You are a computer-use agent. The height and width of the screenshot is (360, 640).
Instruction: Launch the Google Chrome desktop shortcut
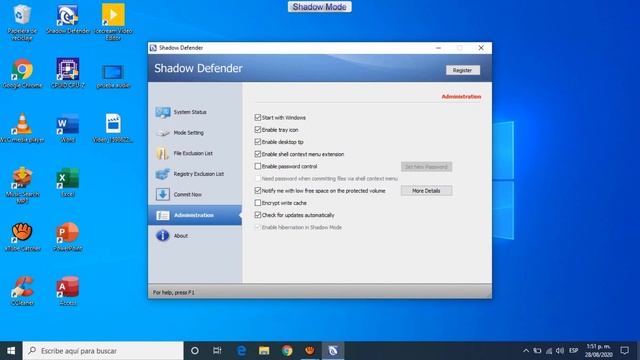tap(22, 69)
